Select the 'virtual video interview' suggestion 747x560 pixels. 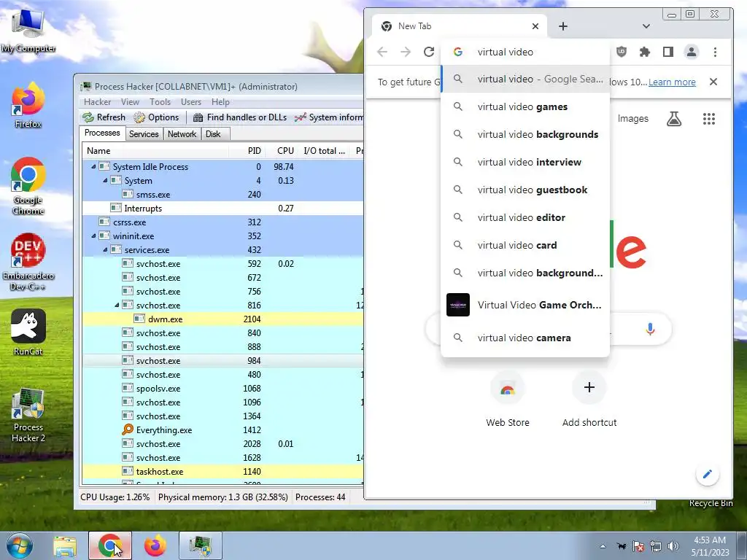coord(525,162)
